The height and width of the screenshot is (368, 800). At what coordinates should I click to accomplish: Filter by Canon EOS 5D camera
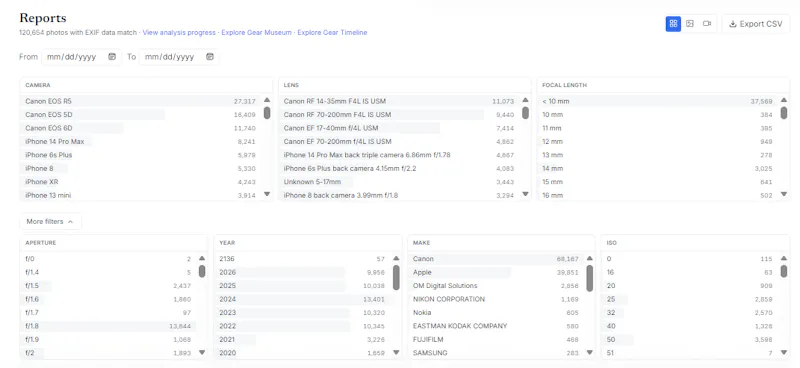(140, 114)
